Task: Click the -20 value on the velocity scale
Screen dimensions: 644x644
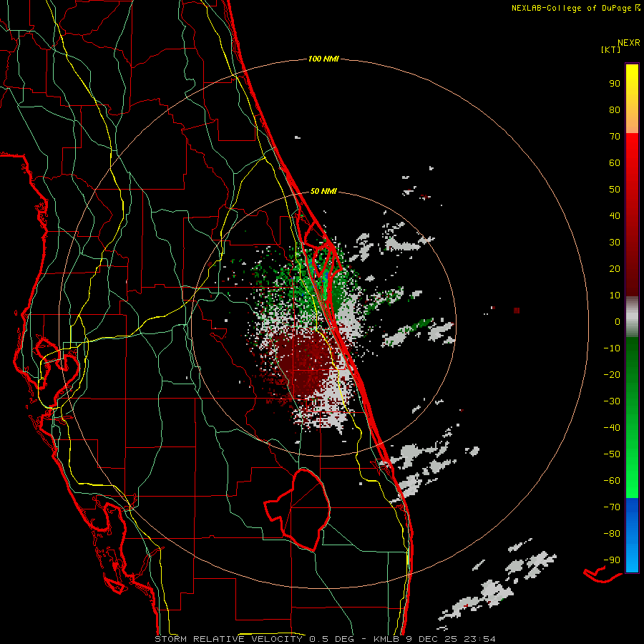Action: coord(612,374)
